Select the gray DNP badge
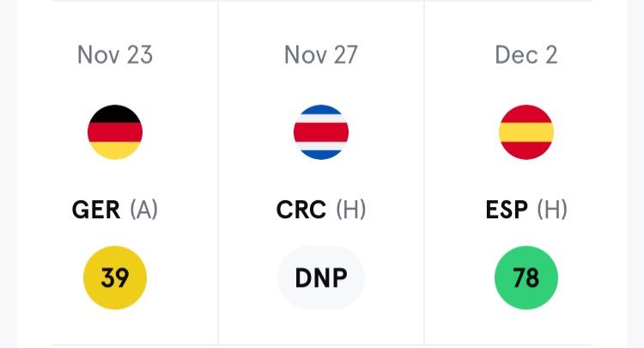The height and width of the screenshot is (348, 644). point(321,278)
